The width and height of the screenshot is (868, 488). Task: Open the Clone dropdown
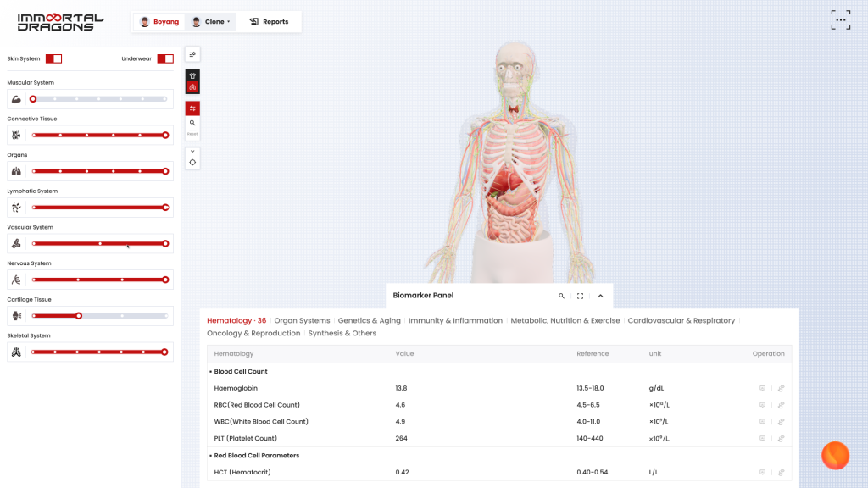[211, 22]
